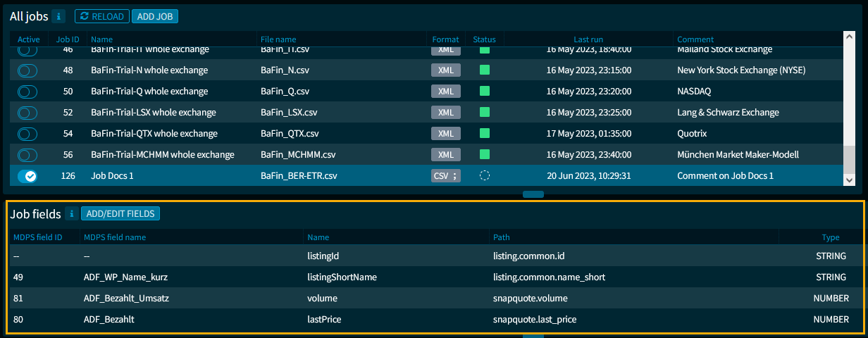Viewport: 868px width, 338px height.
Task: Click MDPS field ID 81 cell
Action: 18,299
